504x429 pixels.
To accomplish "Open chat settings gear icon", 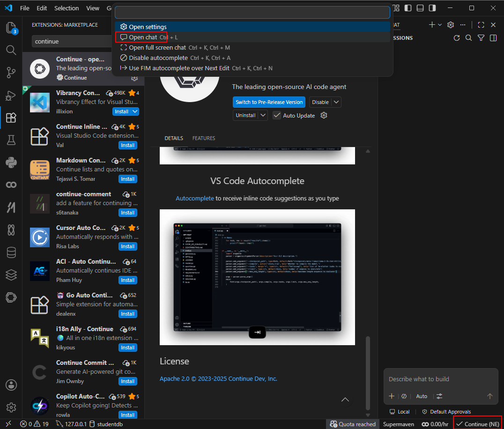I will click(451, 25).
